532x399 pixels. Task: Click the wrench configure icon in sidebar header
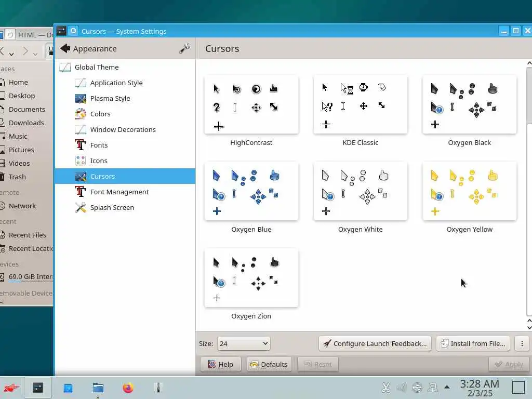[184, 48]
